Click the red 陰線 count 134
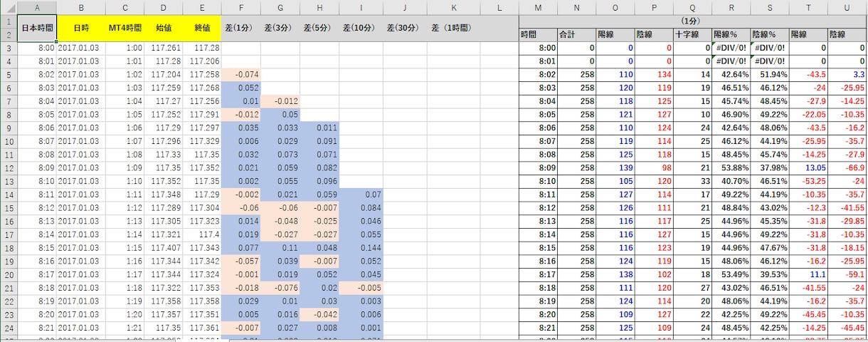The height and width of the screenshot is (342, 868). pos(654,74)
